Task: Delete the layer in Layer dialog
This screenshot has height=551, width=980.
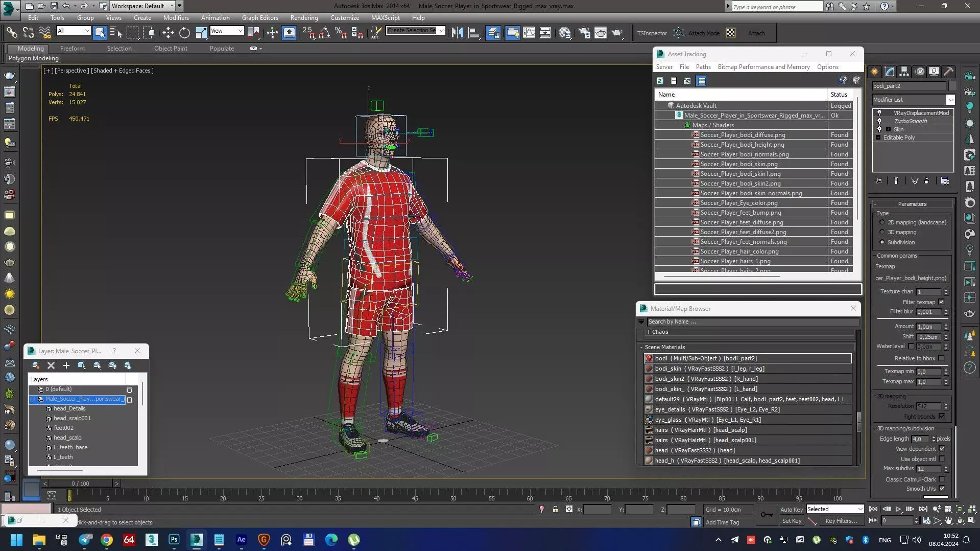Action: pyautogui.click(x=51, y=365)
